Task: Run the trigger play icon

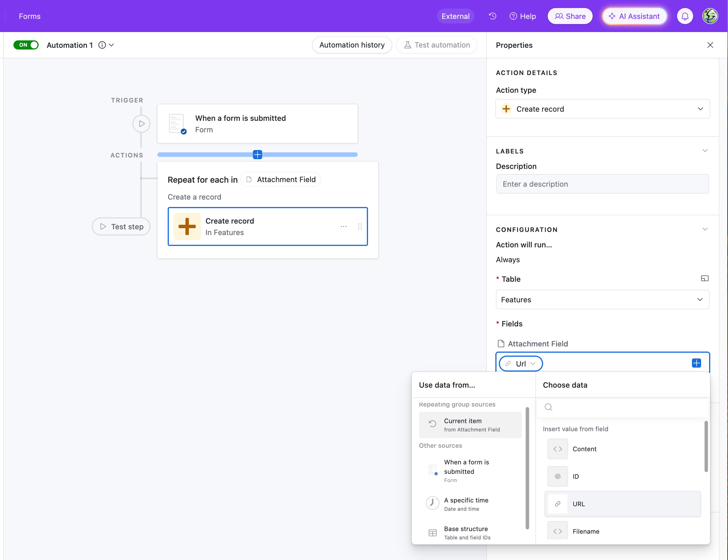Action: 142,124
